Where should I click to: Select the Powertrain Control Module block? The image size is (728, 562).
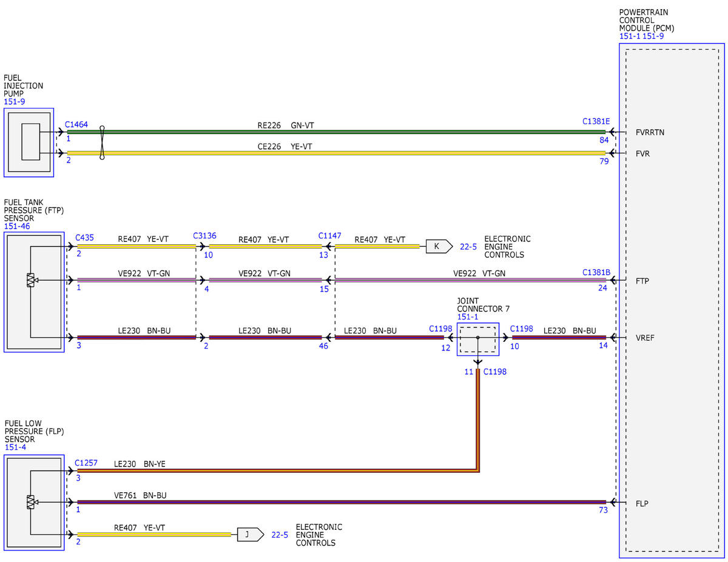tap(672, 300)
